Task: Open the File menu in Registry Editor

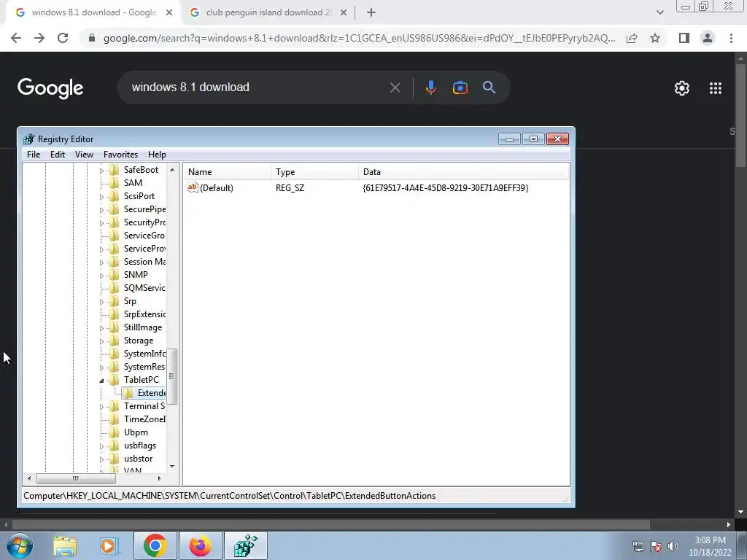Action: [x=34, y=155]
